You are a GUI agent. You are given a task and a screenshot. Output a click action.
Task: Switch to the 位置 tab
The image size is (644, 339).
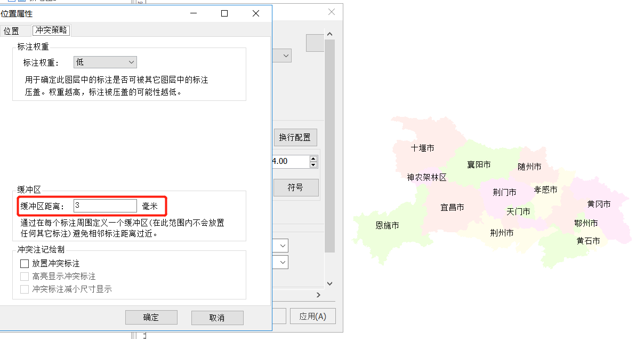coord(11,31)
